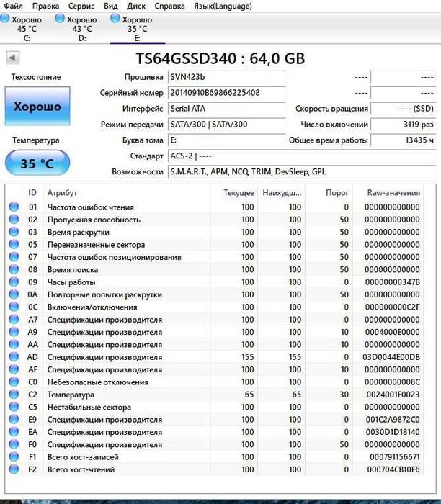Select the Часы работы row
Viewport: 441px width, 504px height.
(215, 282)
